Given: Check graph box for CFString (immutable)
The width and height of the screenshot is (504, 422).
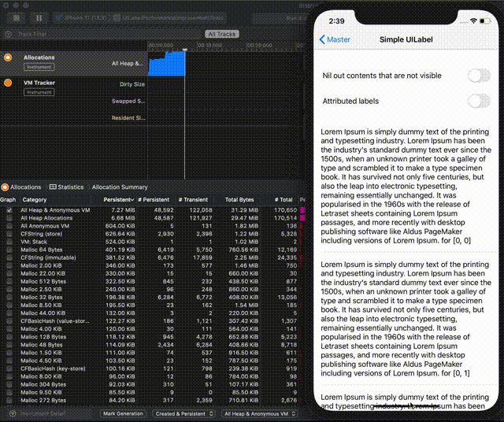Looking at the screenshot, I should [9, 257].
